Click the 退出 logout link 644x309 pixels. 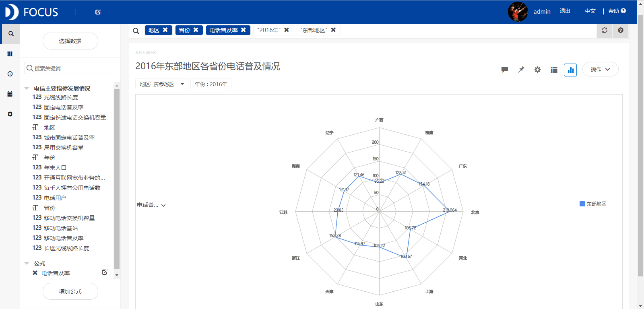tap(565, 11)
